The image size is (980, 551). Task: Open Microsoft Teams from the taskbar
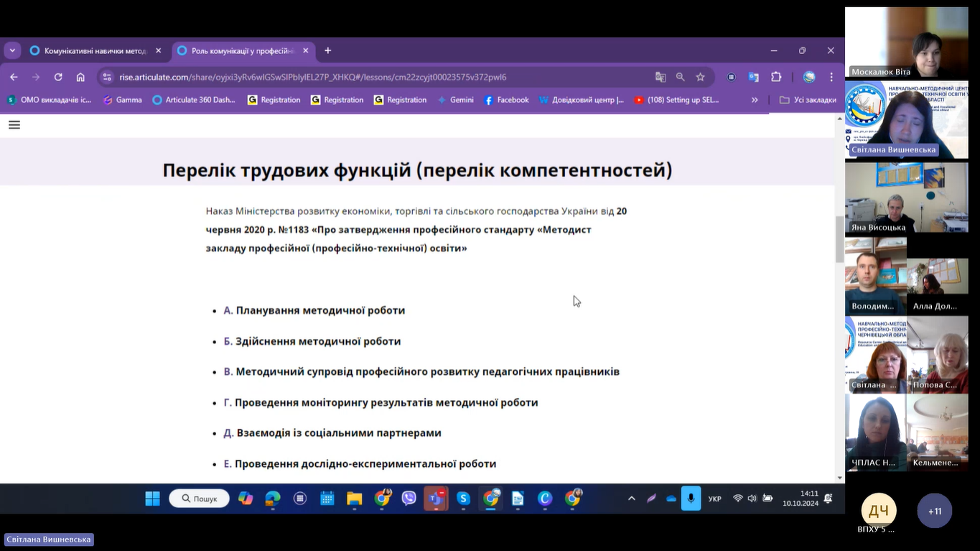click(436, 499)
